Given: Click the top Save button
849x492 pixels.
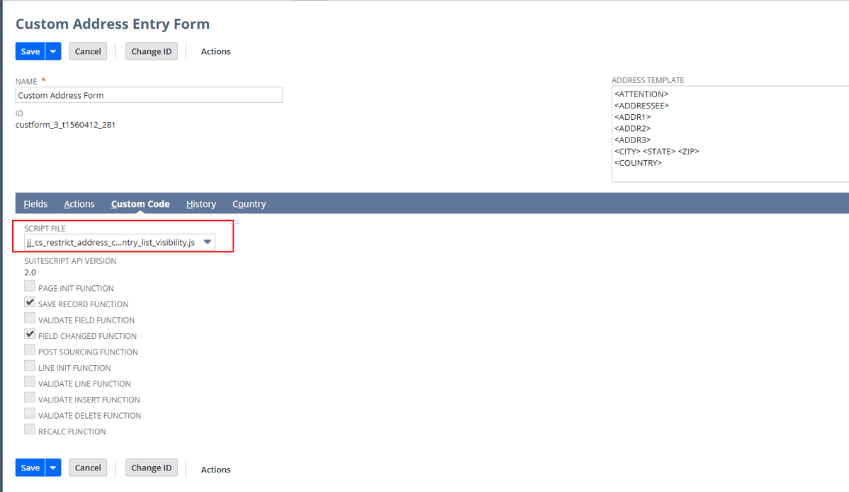Looking at the screenshot, I should pos(30,51).
